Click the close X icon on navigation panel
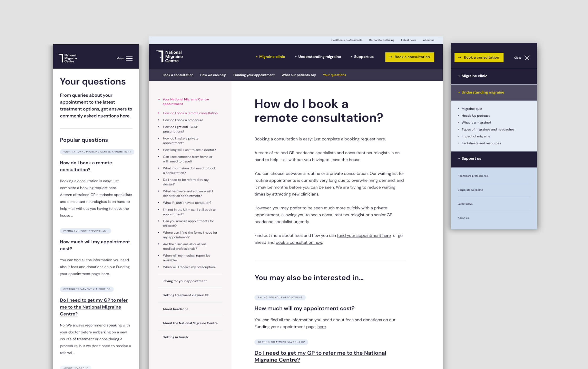The height and width of the screenshot is (369, 588). click(527, 57)
